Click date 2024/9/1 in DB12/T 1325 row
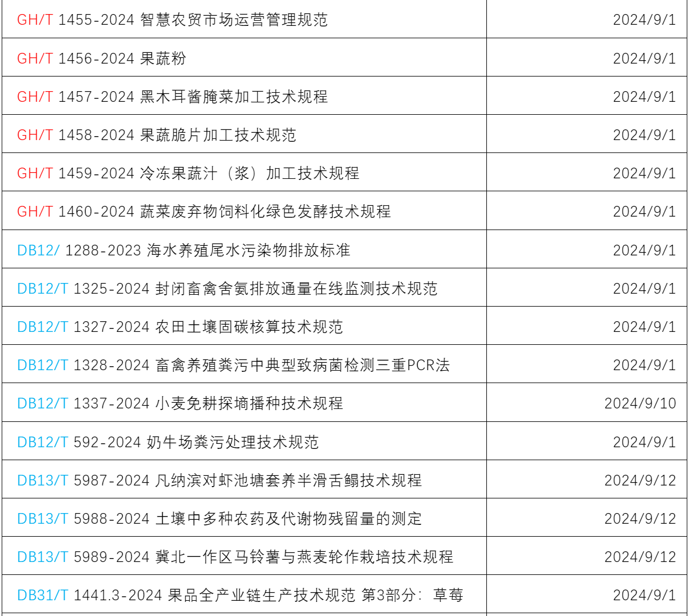The image size is (689, 616). click(645, 289)
